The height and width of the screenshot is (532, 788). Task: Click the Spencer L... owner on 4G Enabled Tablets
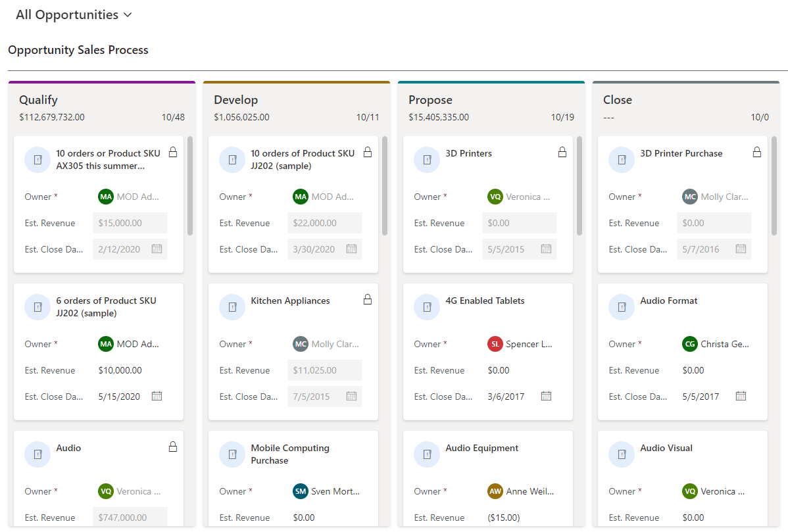520,344
